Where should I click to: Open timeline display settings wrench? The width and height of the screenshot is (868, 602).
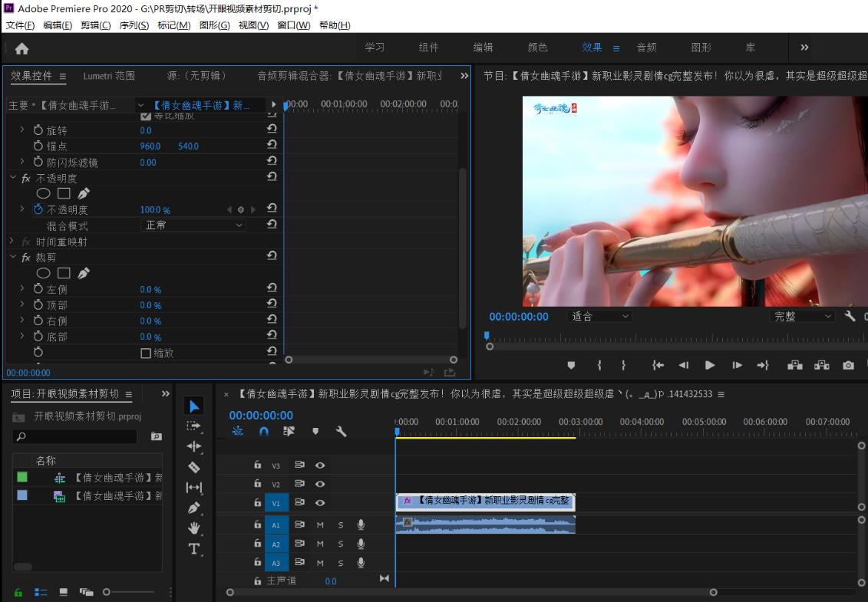341,431
